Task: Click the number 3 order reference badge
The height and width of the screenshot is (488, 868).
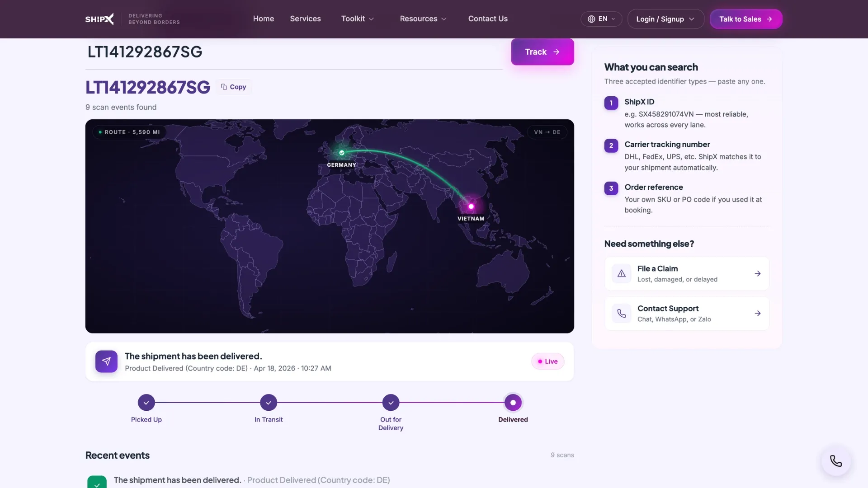Action: pyautogui.click(x=611, y=188)
